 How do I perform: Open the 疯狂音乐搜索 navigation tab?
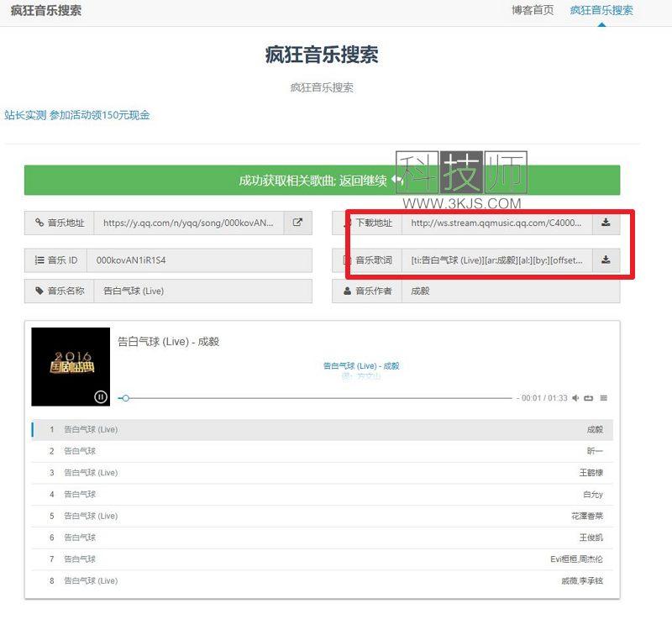click(x=601, y=10)
